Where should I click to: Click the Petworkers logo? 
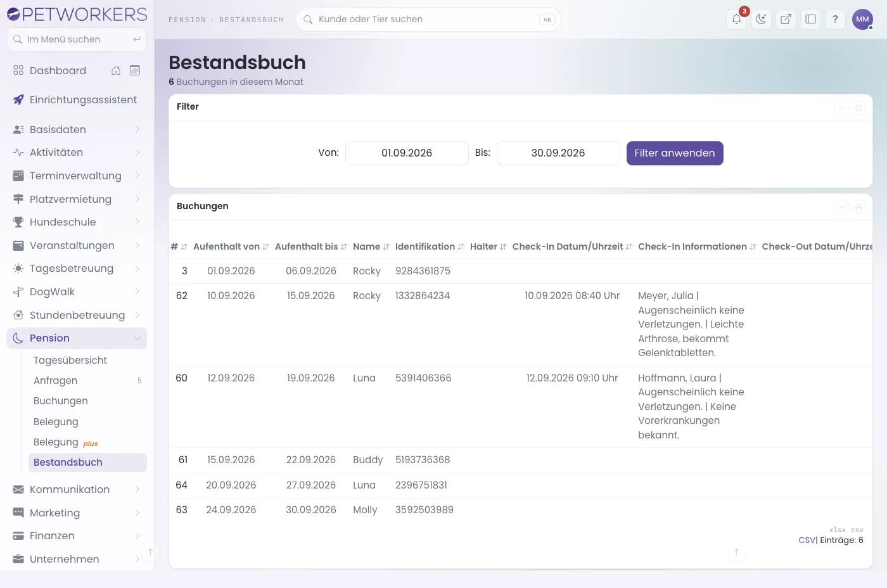(x=77, y=14)
